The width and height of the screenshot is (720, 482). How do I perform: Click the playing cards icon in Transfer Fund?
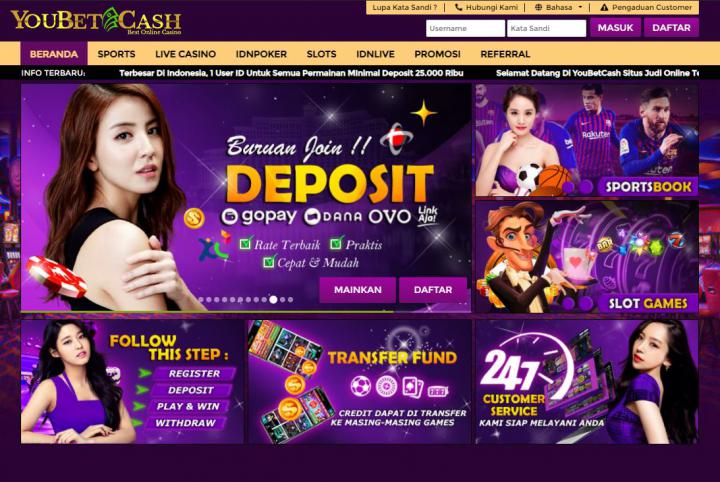[x=412, y=387]
